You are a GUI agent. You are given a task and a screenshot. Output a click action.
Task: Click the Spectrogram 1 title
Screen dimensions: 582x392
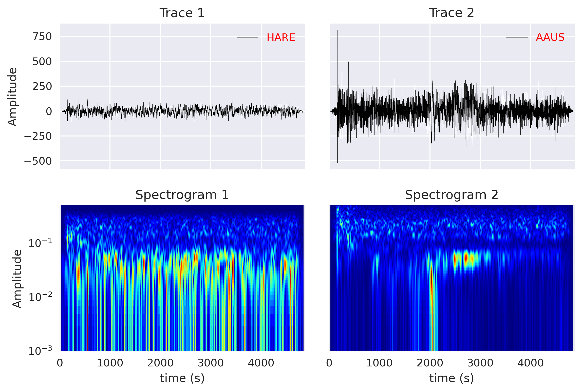point(182,195)
